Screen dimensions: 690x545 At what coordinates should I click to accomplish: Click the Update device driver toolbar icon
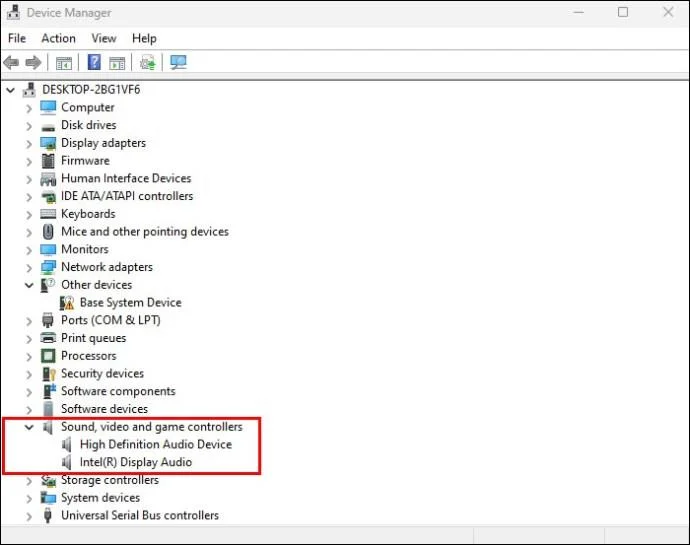148,63
